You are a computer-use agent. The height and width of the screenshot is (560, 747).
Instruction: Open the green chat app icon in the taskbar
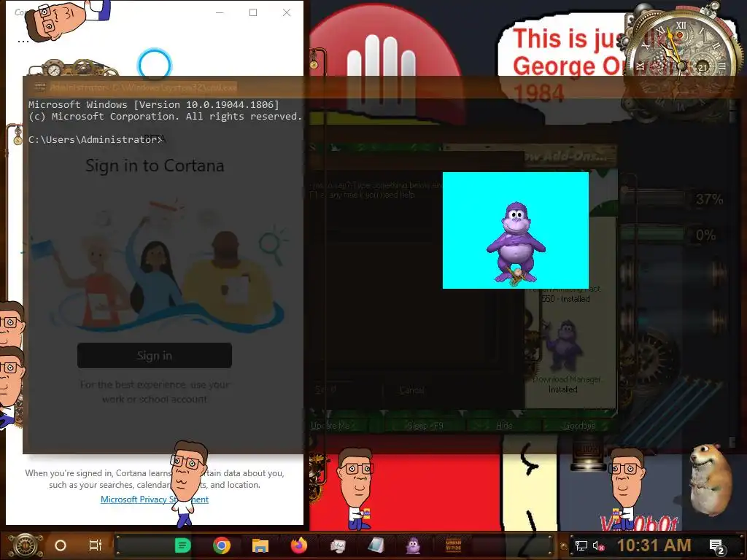182,545
